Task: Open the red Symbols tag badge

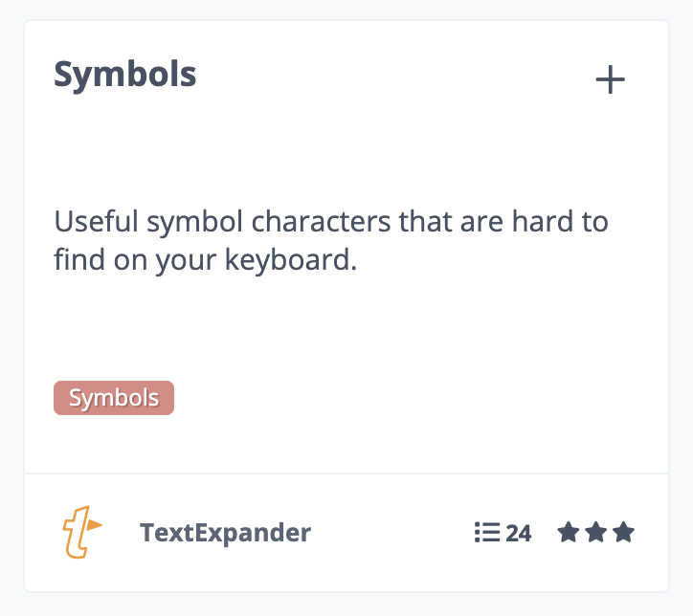Action: click(114, 398)
